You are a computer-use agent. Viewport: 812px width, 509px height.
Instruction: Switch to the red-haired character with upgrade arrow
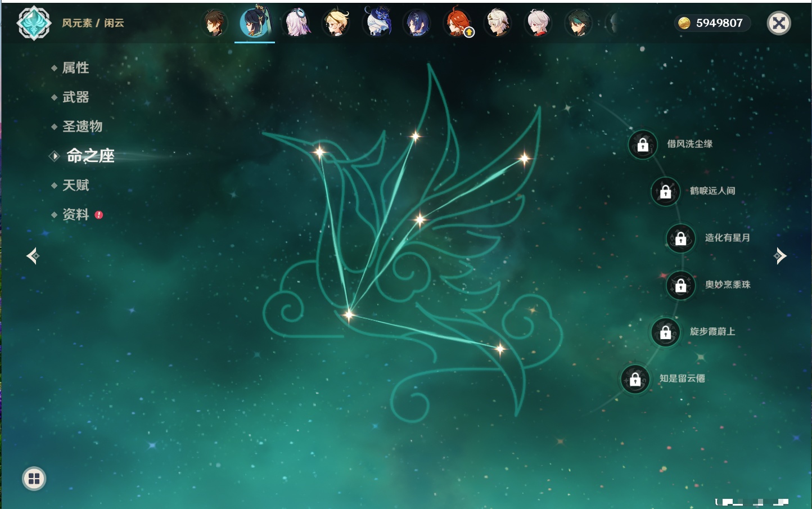[458, 23]
